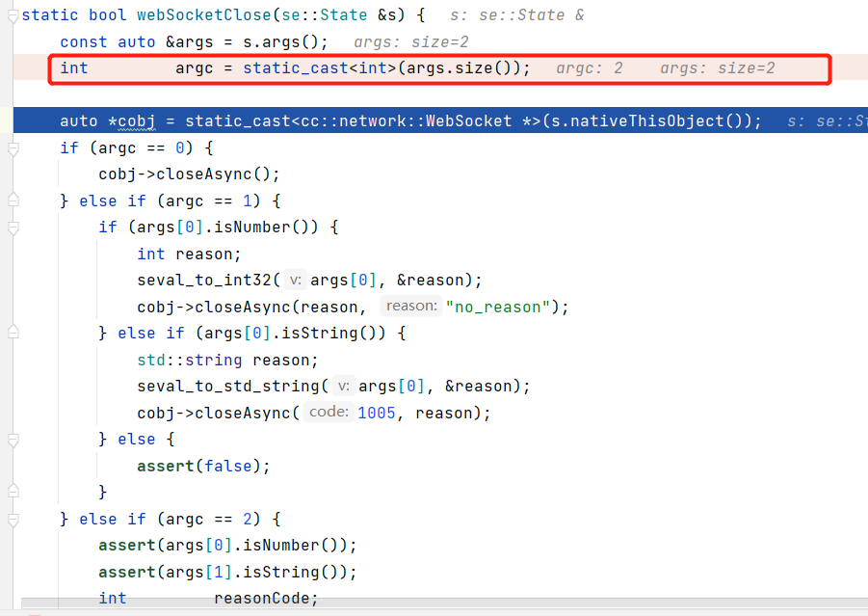Screen dimensions: 868x616
Task: Click the 'reason:' parameter inlay hint
Action: 411,306
